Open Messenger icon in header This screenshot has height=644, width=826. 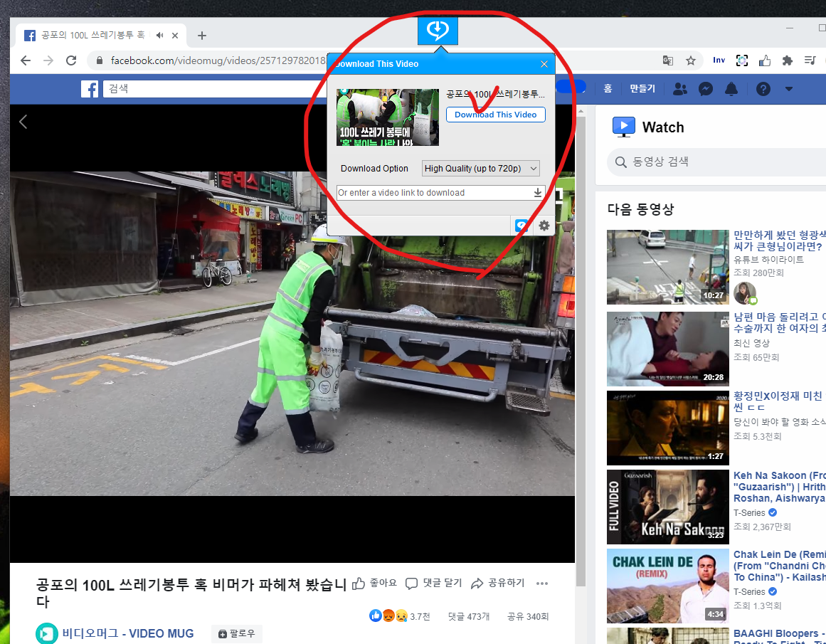tap(705, 89)
